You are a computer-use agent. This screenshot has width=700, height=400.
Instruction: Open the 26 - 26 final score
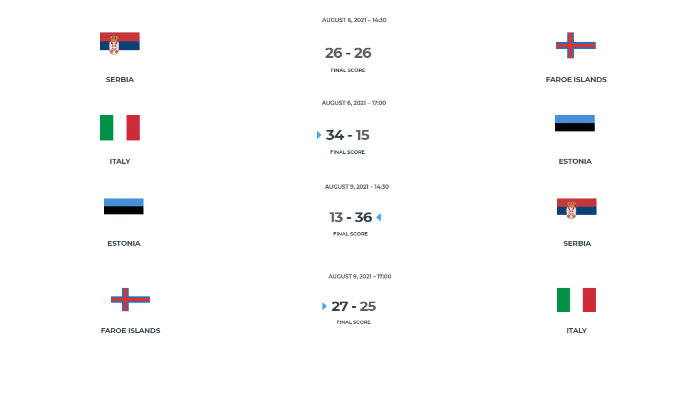348,53
